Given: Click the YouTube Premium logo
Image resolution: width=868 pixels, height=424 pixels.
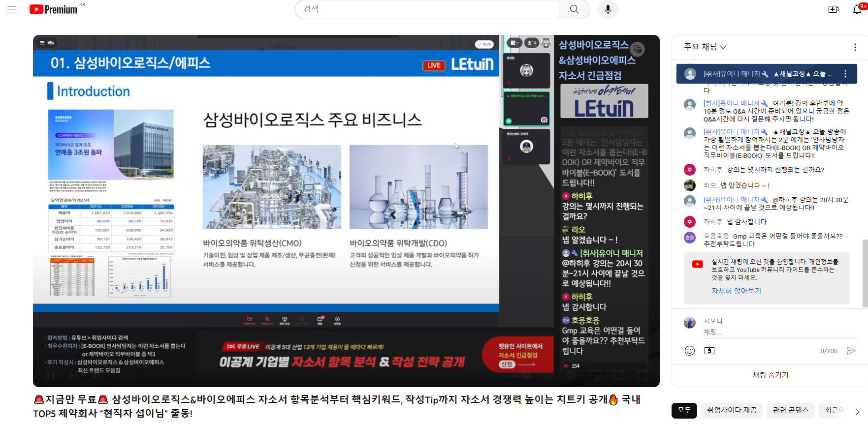Looking at the screenshot, I should (x=54, y=9).
